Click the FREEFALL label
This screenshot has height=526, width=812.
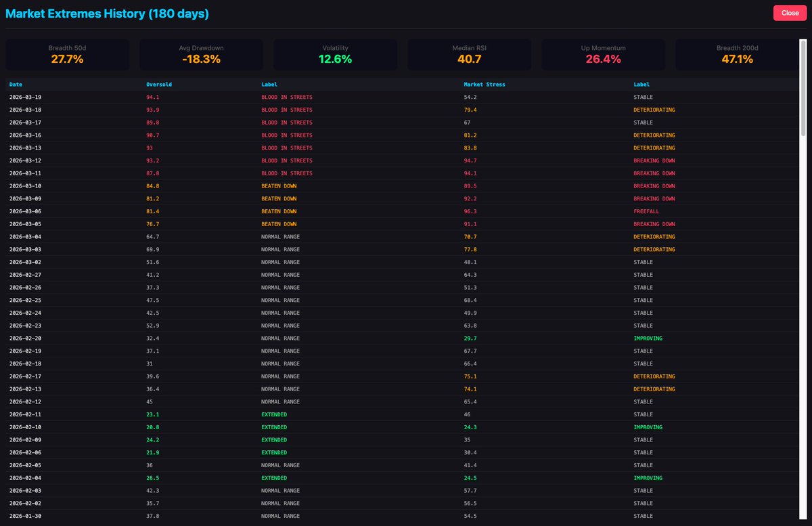pyautogui.click(x=646, y=211)
